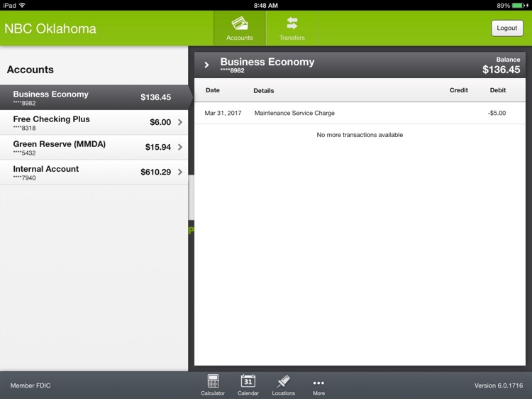532x399 pixels.
Task: Click the NBC Oklahoma title
Action: coord(50,28)
